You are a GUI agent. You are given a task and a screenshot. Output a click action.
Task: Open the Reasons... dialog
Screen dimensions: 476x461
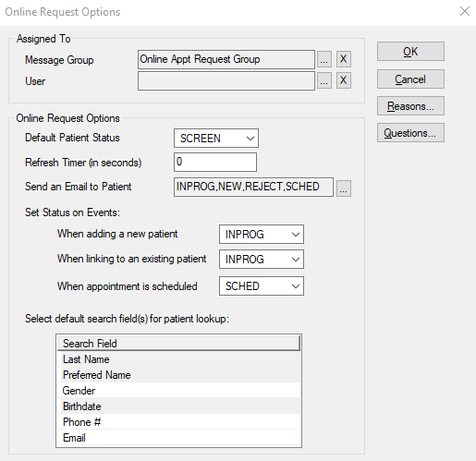coord(410,106)
